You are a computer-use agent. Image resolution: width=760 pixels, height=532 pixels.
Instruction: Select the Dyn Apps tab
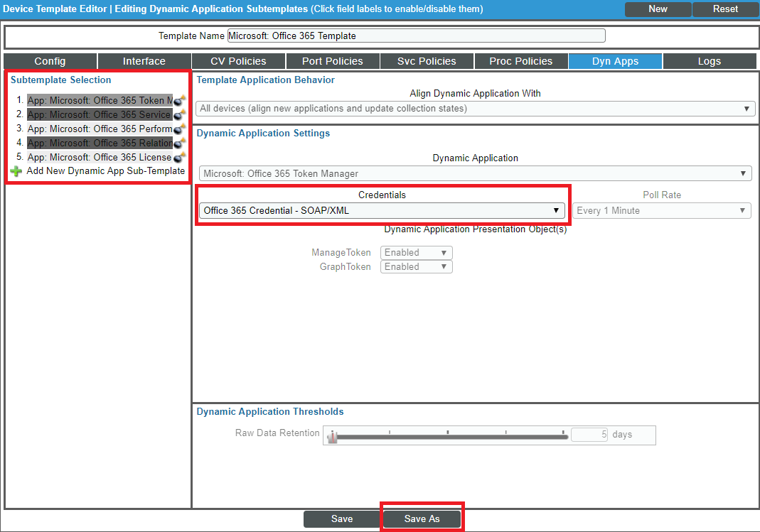click(x=615, y=61)
